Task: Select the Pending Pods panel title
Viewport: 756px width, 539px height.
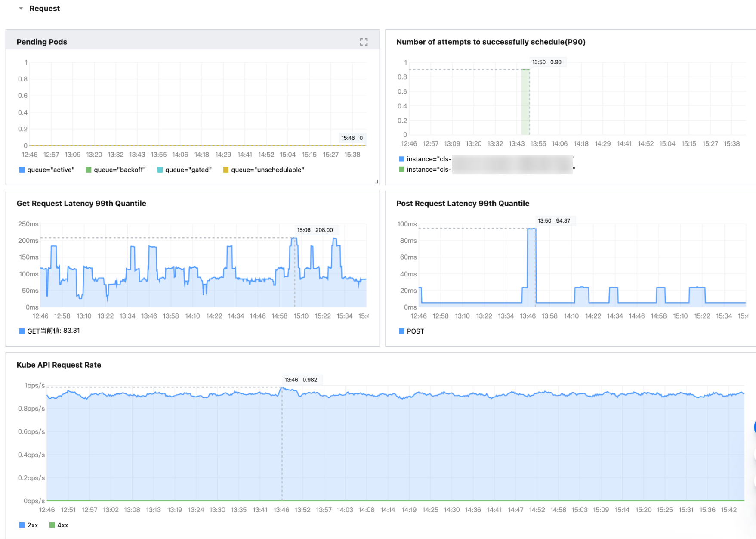Action: pos(42,42)
